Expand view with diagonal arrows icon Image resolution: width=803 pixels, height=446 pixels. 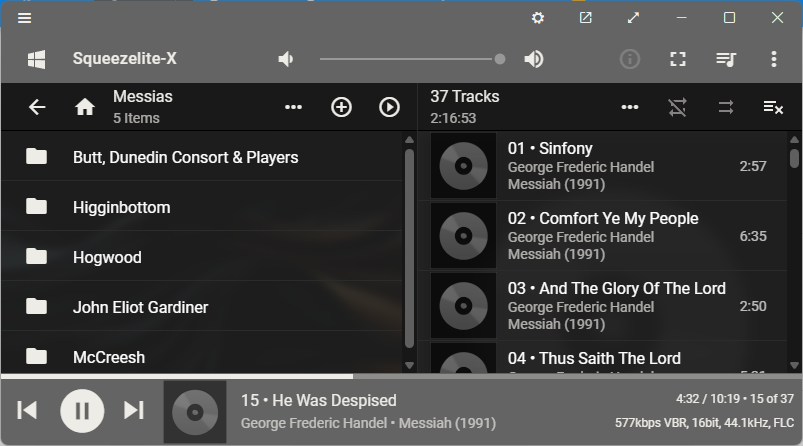633,18
